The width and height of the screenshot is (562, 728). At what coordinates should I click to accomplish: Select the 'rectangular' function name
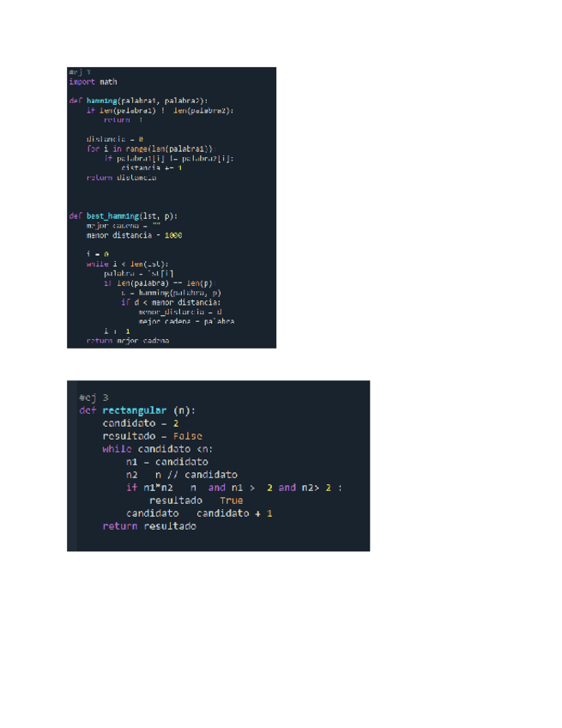[x=134, y=410]
